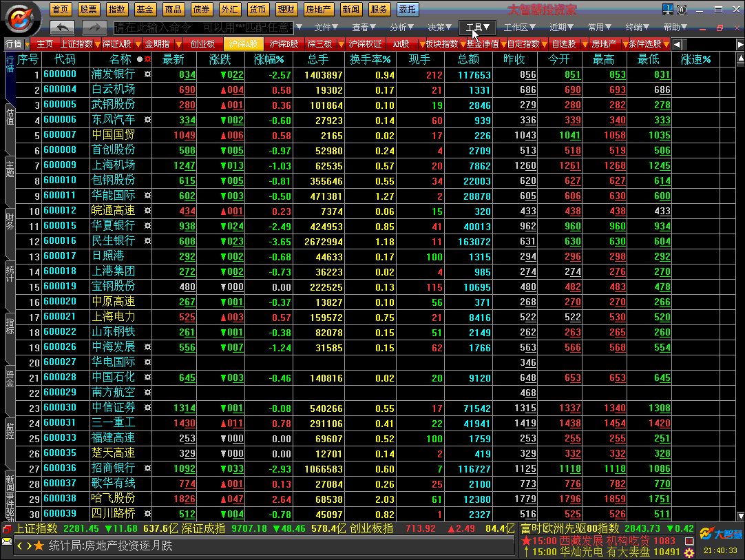The width and height of the screenshot is (745, 560).
Task: Click the envelope message icon in the status bar
Action: (7, 541)
